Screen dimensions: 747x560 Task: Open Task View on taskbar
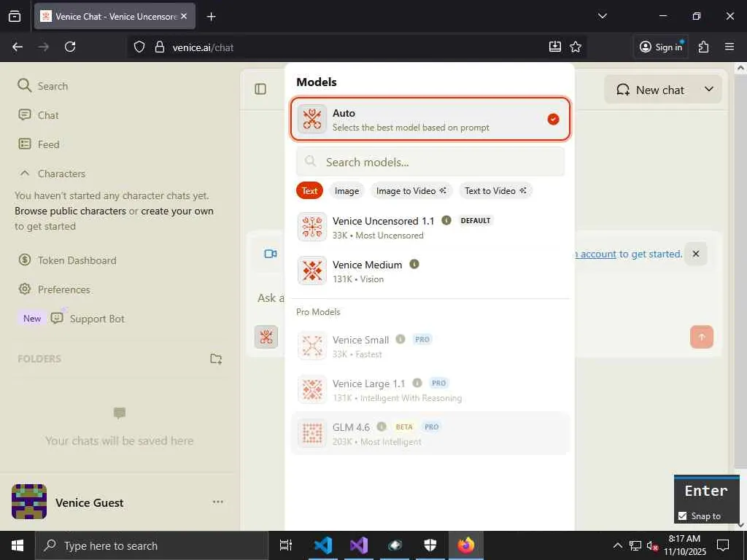286,545
